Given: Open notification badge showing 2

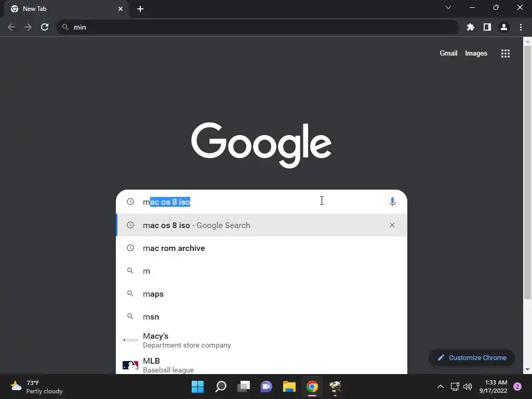Looking at the screenshot, I should 517,387.
